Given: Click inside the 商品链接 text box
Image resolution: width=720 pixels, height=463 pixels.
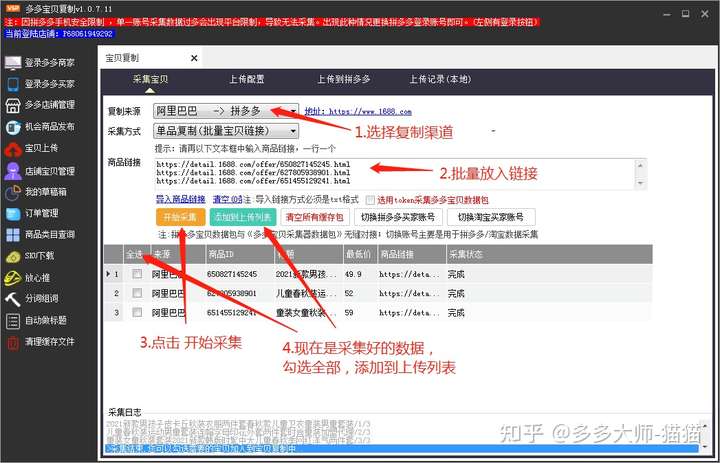Looking at the screenshot, I should 395,174.
